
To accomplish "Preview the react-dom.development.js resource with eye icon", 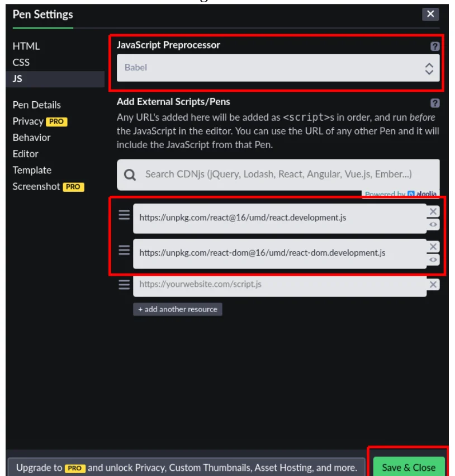I will coord(433,260).
